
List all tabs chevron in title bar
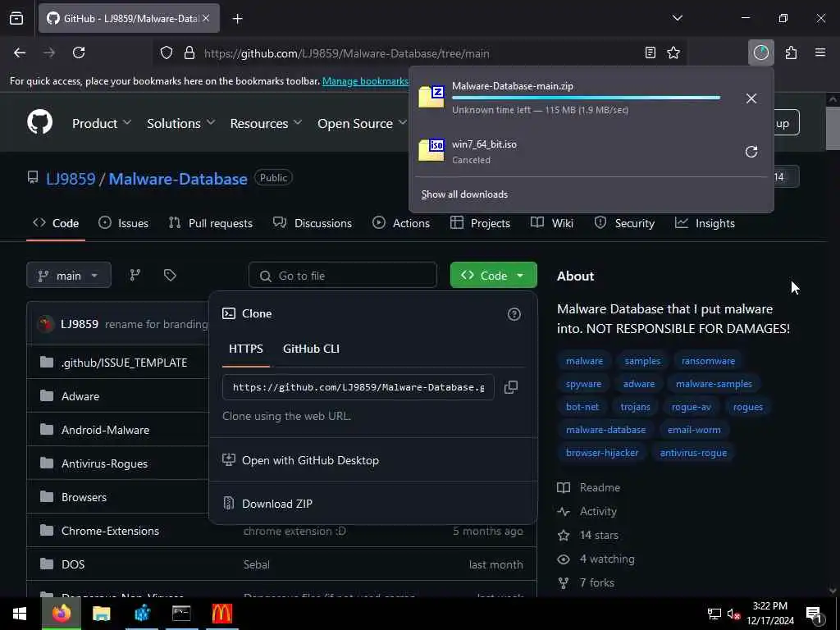coord(677,18)
